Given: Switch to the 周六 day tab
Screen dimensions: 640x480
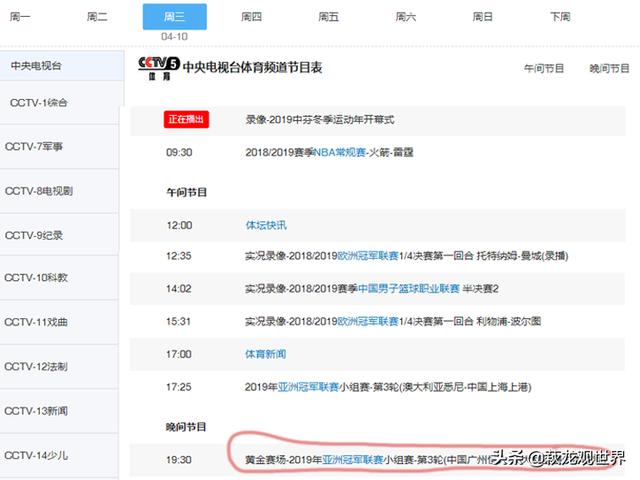Looking at the screenshot, I should 405,17.
